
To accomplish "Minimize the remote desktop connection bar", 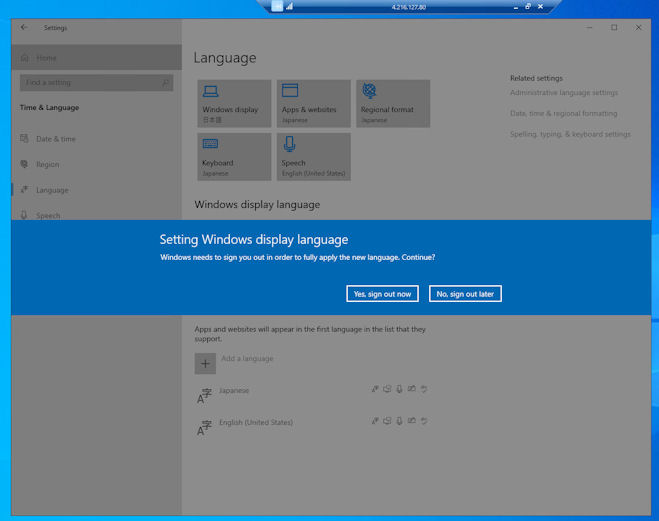I will [x=516, y=7].
